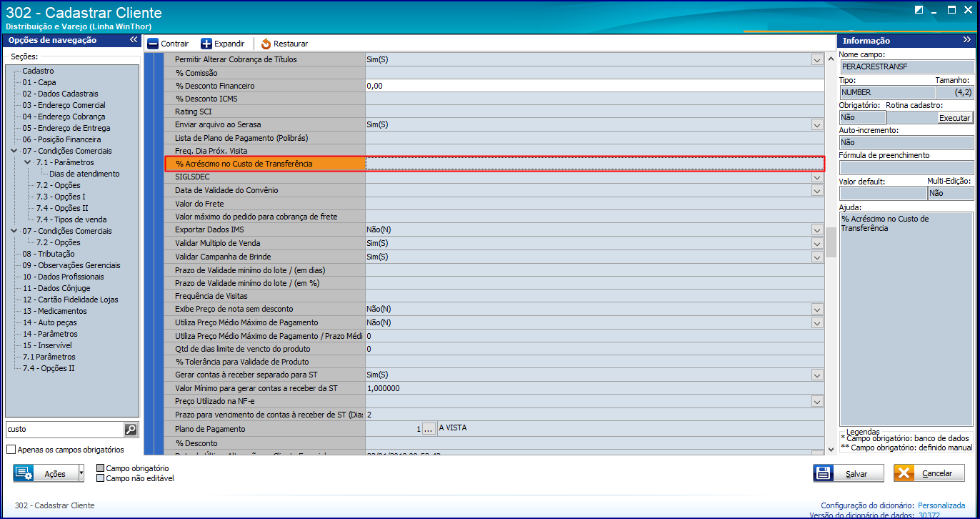Open Utiliza Preço Médio Máximo de Pagamento dropdown
The height and width of the screenshot is (519, 980).
[x=817, y=323]
